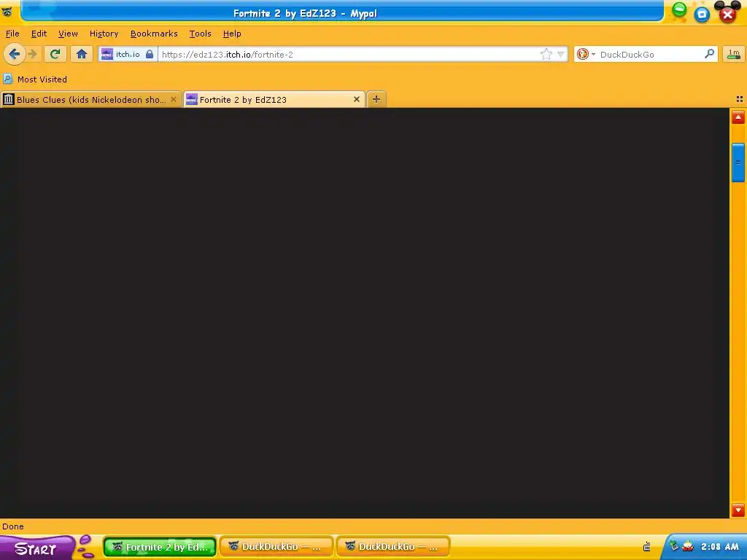Click the system tray clock 2:08 AM

pyautogui.click(x=719, y=547)
